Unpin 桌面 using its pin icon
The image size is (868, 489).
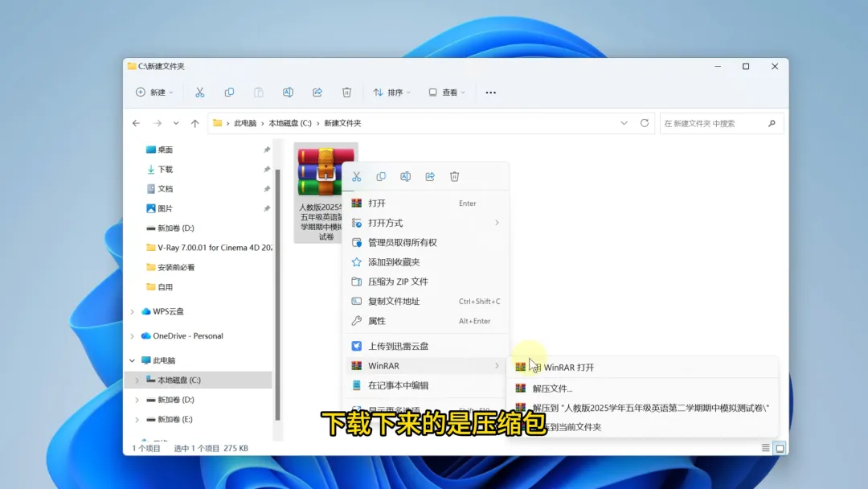coord(267,150)
